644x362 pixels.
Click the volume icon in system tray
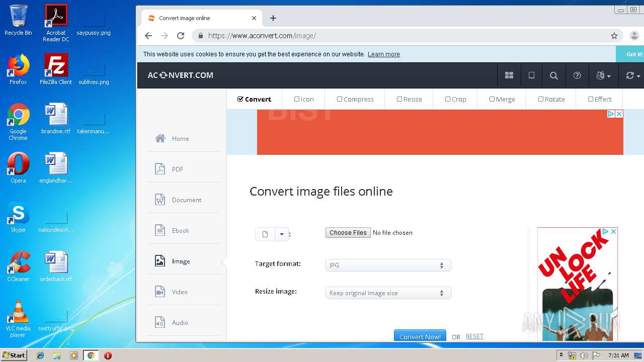tap(584, 355)
